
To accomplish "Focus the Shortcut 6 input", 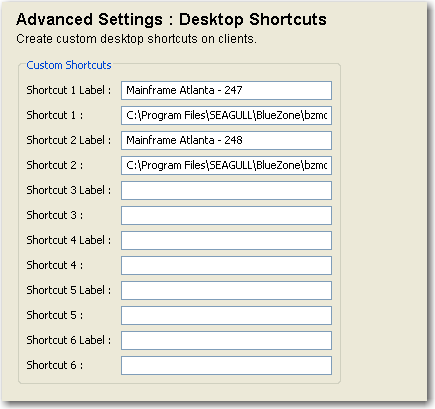I will click(226, 365).
